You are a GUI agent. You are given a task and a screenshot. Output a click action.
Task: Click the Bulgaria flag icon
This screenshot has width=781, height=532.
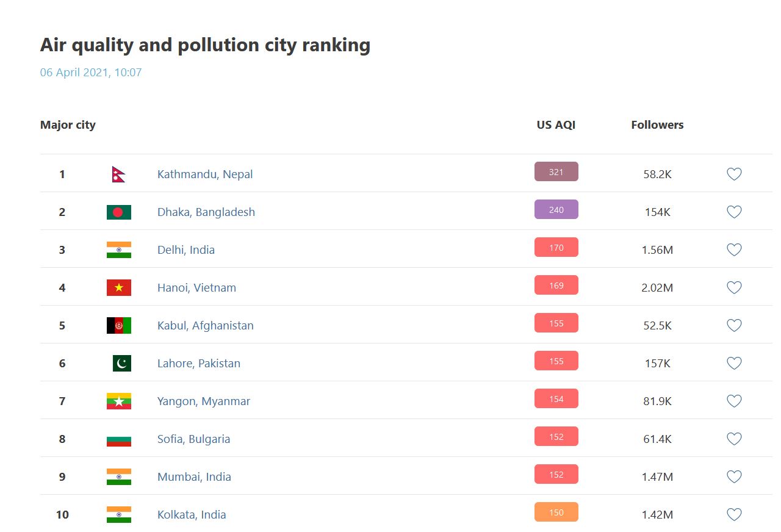(119, 439)
